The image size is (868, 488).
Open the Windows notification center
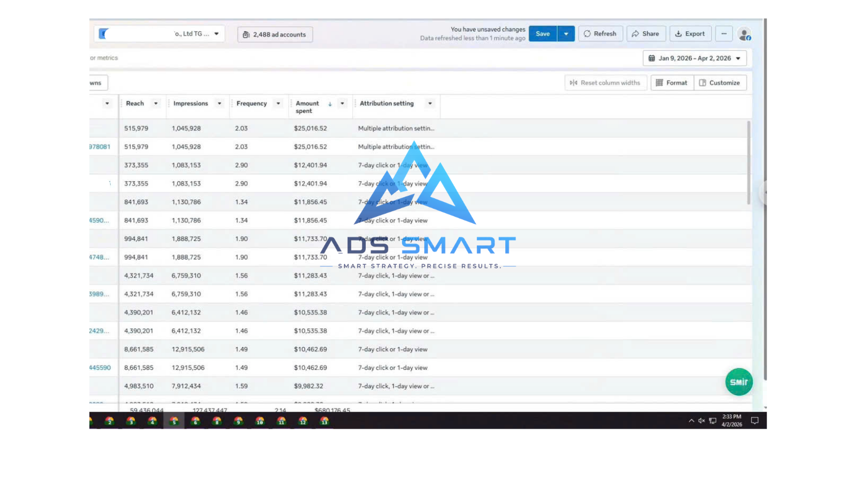pos(755,421)
